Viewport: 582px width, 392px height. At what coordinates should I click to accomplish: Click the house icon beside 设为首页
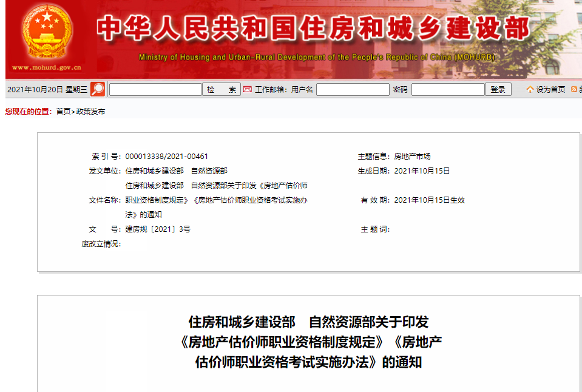530,90
